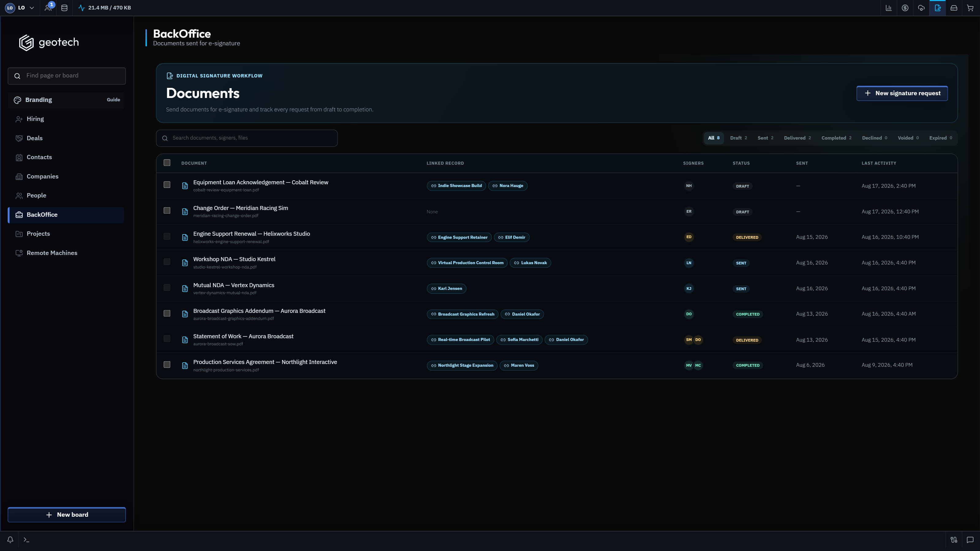
Task: Open Nora Hauge linked record chip
Action: pyautogui.click(x=507, y=186)
